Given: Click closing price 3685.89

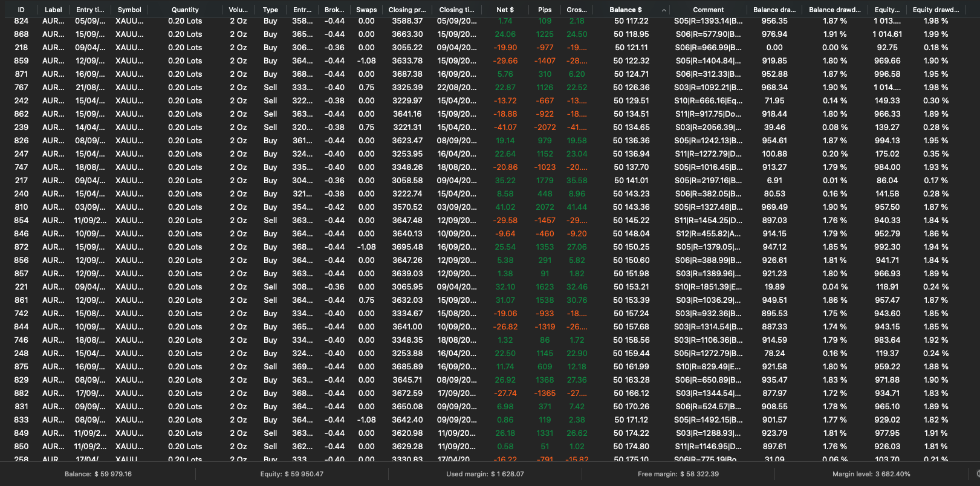Looking at the screenshot, I should pyautogui.click(x=407, y=367).
